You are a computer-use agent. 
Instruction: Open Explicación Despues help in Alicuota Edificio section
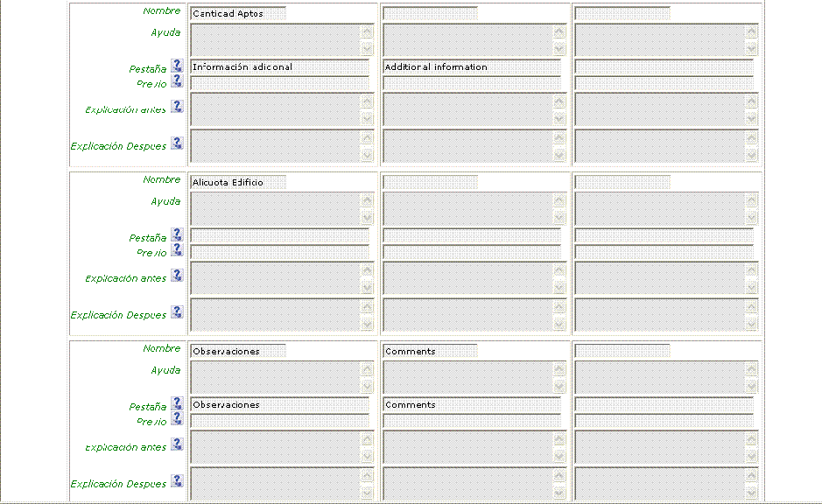177,312
